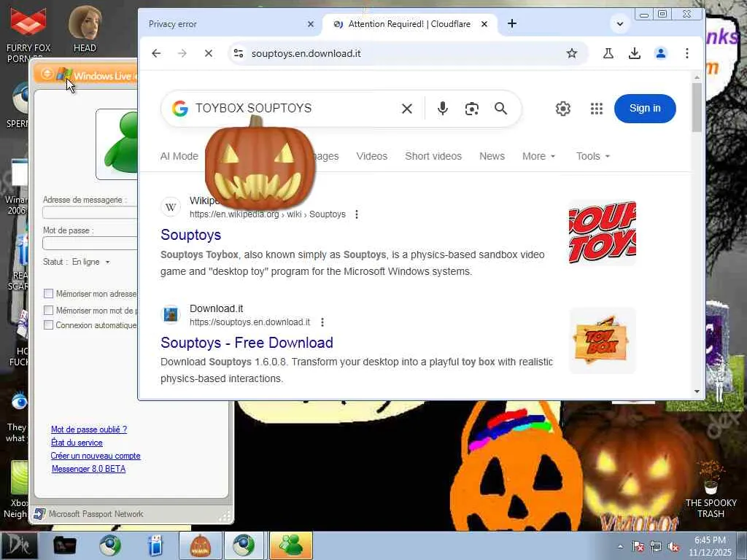This screenshot has height=560, width=747.
Task: Close the Attention Required Cloudflare tab
Action: tap(484, 24)
